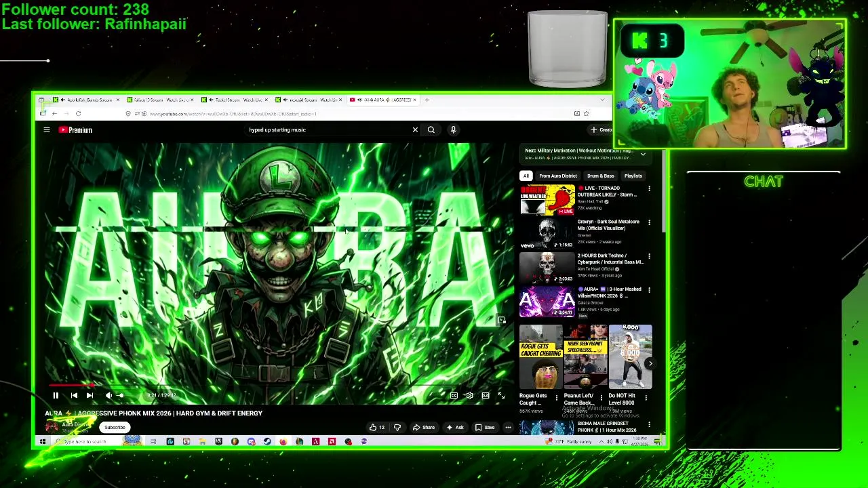Screen dimensions: 868x488
Task: Open options for 'Do NOT Hit' short
Action: [x=646, y=397]
